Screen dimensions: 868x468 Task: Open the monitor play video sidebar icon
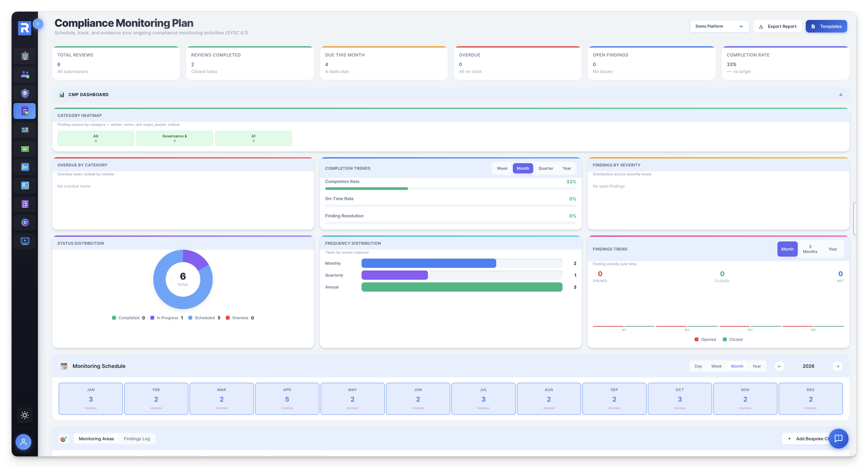coord(25,241)
